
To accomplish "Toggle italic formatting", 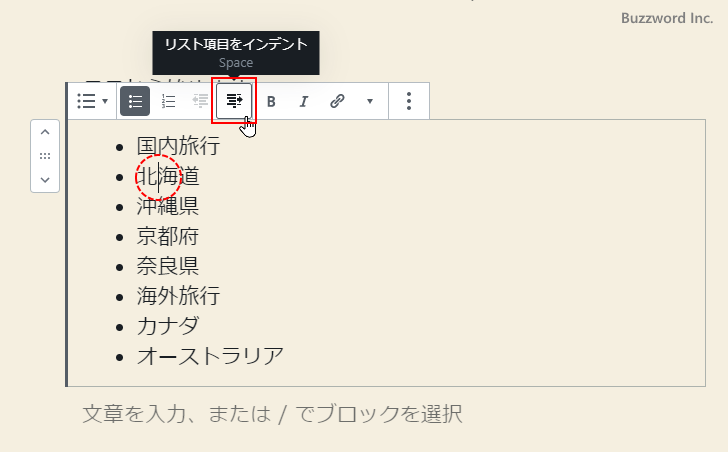I will (304, 101).
